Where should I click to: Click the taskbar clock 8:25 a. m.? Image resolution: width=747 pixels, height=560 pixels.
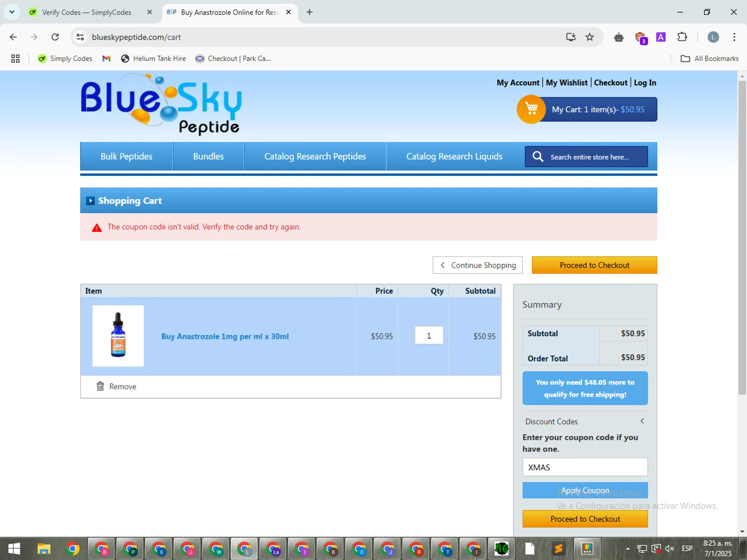pos(718,549)
